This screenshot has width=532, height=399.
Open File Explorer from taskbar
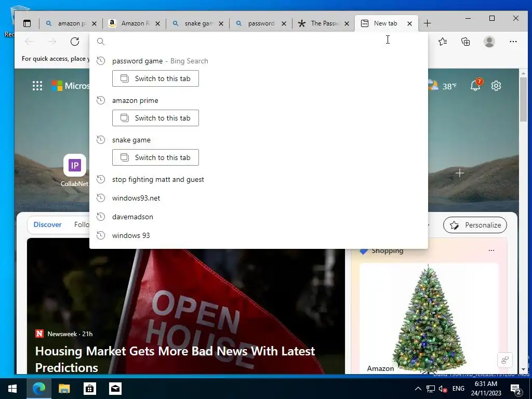[64, 389]
